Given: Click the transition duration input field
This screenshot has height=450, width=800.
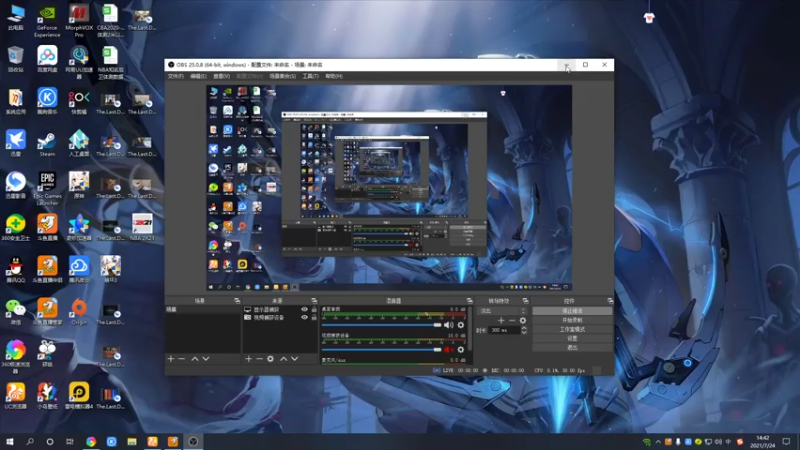Looking at the screenshot, I should coord(504,330).
